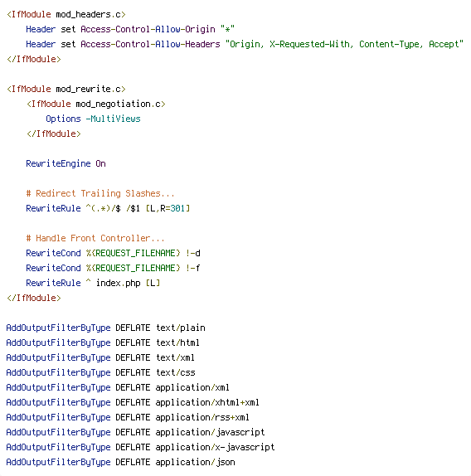471x476 pixels.
Task: Click the Redirect Trailing Slashes comment
Action: (100, 193)
